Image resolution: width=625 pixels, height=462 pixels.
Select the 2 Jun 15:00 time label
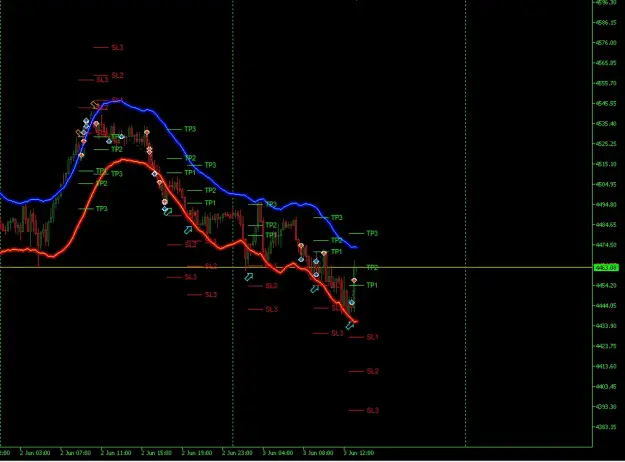pyautogui.click(x=156, y=453)
